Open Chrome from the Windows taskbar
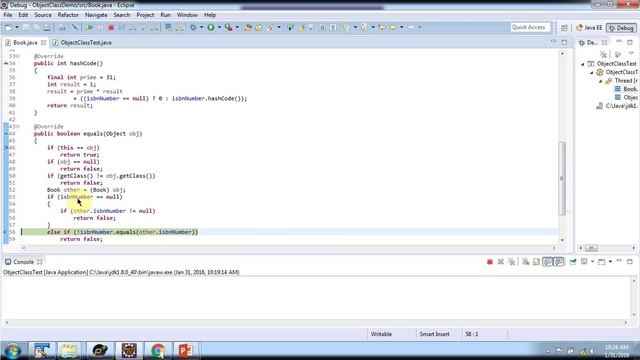 point(158,350)
